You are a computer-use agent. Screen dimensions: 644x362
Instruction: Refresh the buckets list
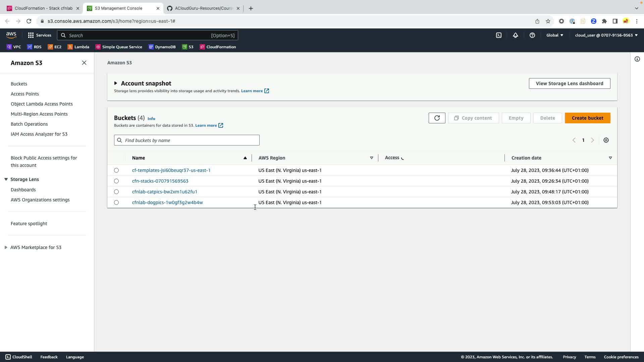(437, 118)
